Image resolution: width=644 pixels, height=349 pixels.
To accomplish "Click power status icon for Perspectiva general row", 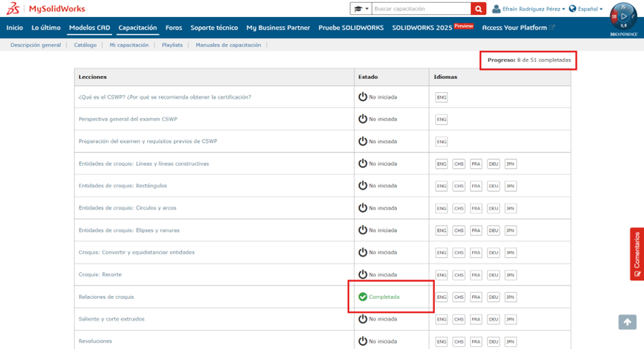I will 363,119.
